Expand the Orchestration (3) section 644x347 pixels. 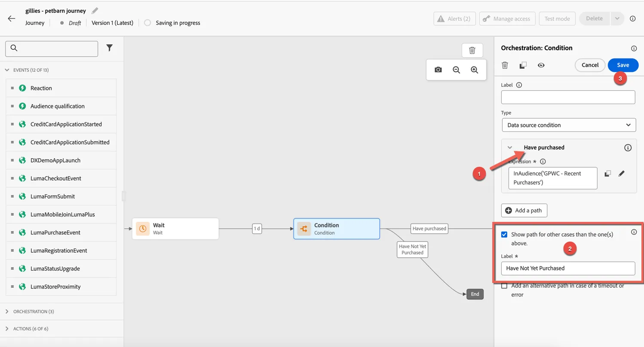[7, 311]
